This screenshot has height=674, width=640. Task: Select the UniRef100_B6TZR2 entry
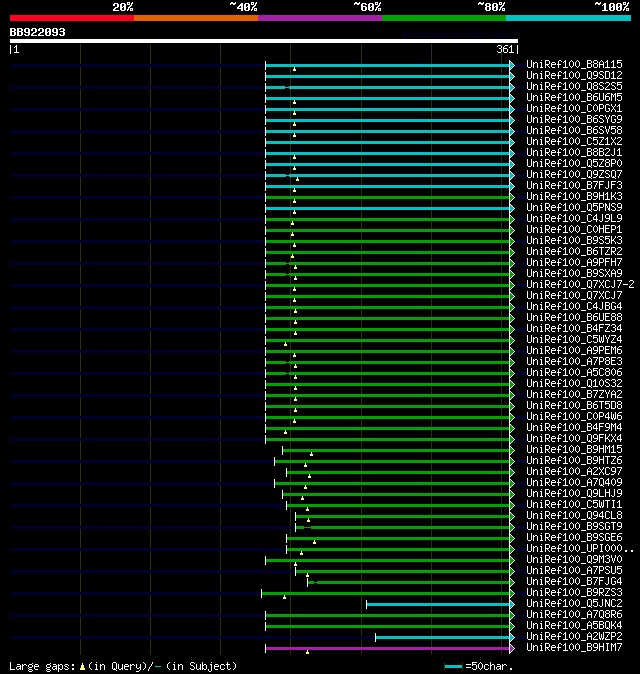[x=574, y=251]
